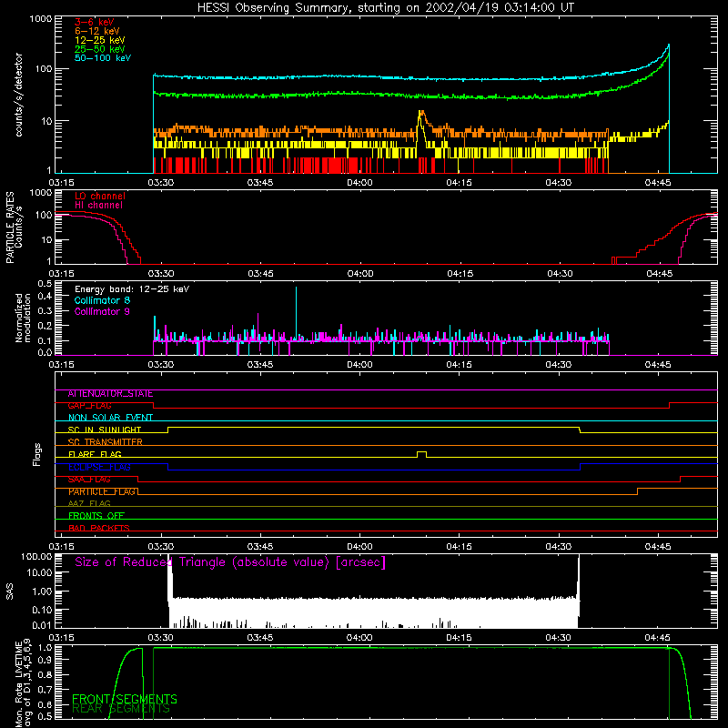Click the GAP_FLAG label
The width and height of the screenshot is (728, 728).
coord(89,406)
